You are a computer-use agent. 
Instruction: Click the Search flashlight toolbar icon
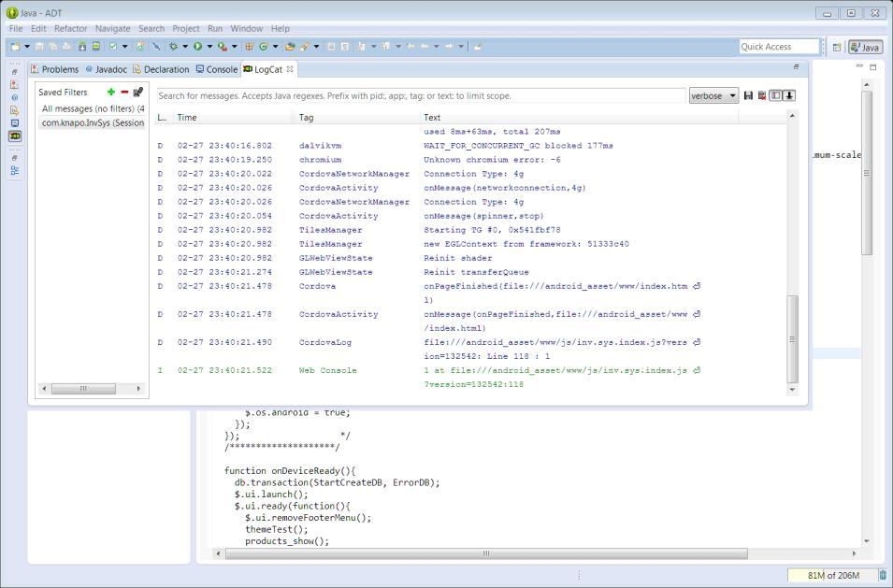coord(305,47)
